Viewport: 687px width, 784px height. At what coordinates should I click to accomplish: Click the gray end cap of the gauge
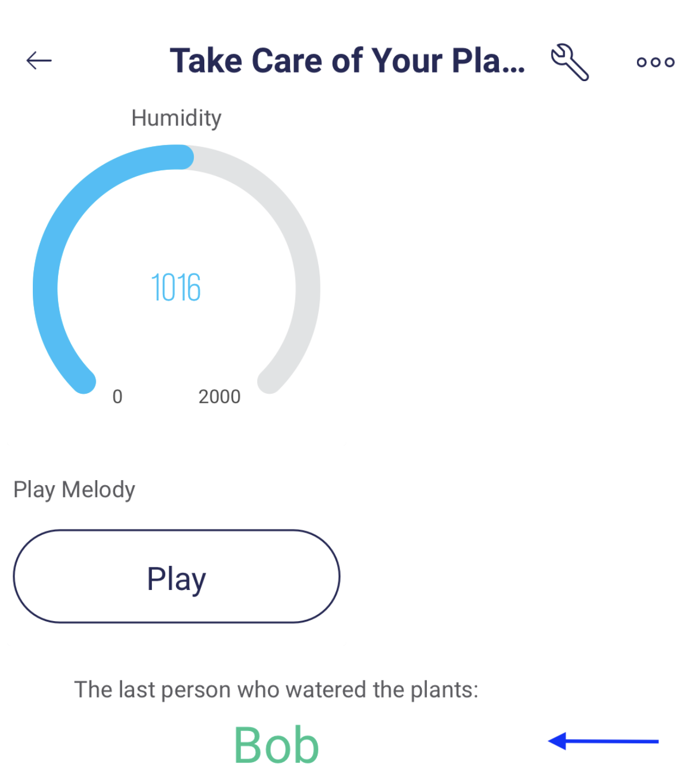(269, 382)
